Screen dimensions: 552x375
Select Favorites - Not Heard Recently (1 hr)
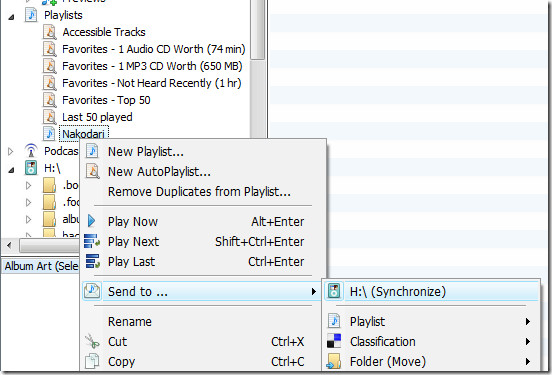[x=152, y=83]
